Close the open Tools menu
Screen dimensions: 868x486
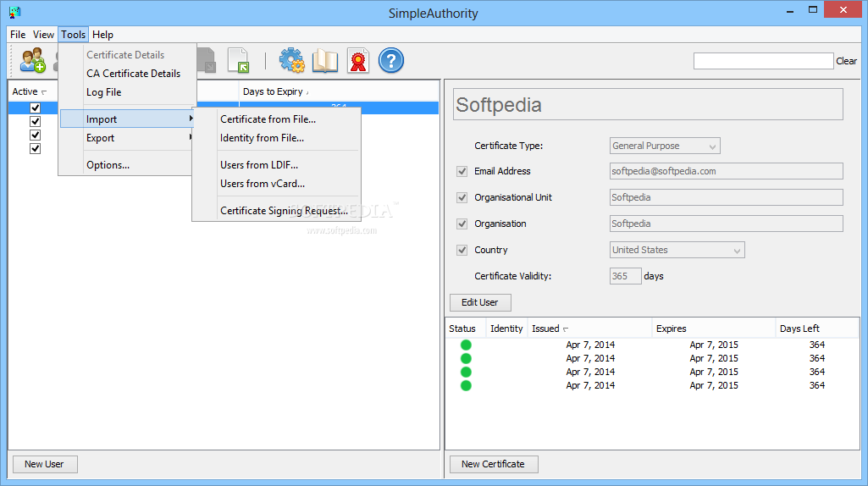point(73,35)
